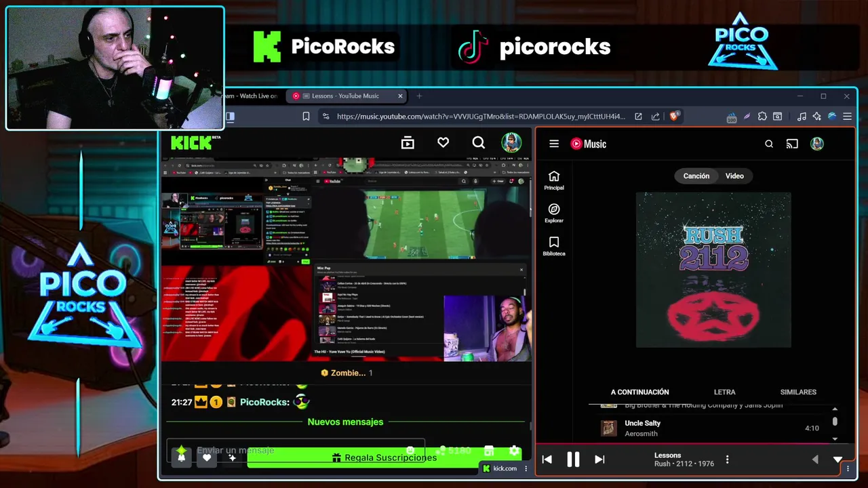Click the bookmark icon in address bar
Screen dimensions: 868x488
[306, 117]
